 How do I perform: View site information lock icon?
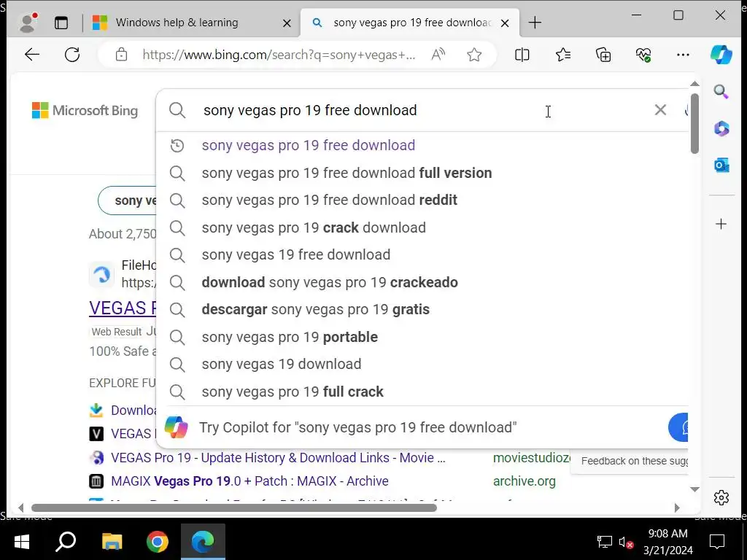[x=122, y=54]
